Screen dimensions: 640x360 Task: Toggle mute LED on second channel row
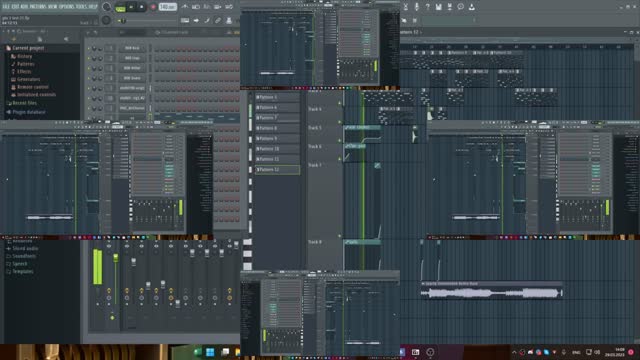coord(89,58)
